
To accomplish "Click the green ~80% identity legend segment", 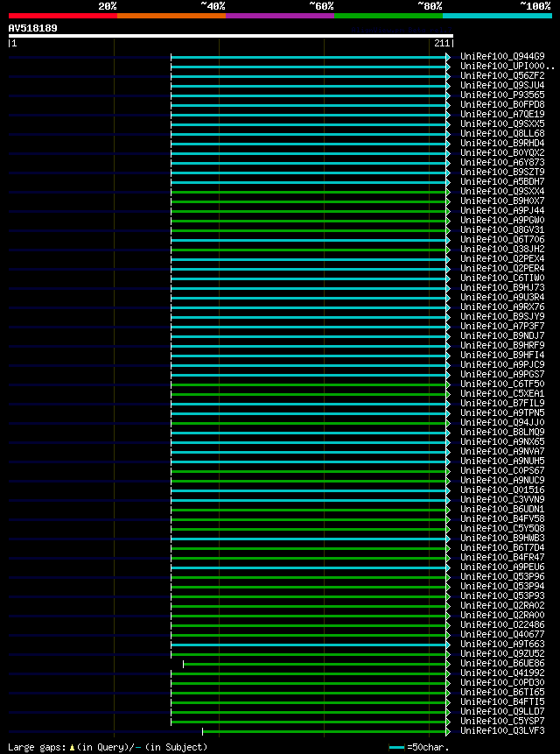I will click(388, 16).
